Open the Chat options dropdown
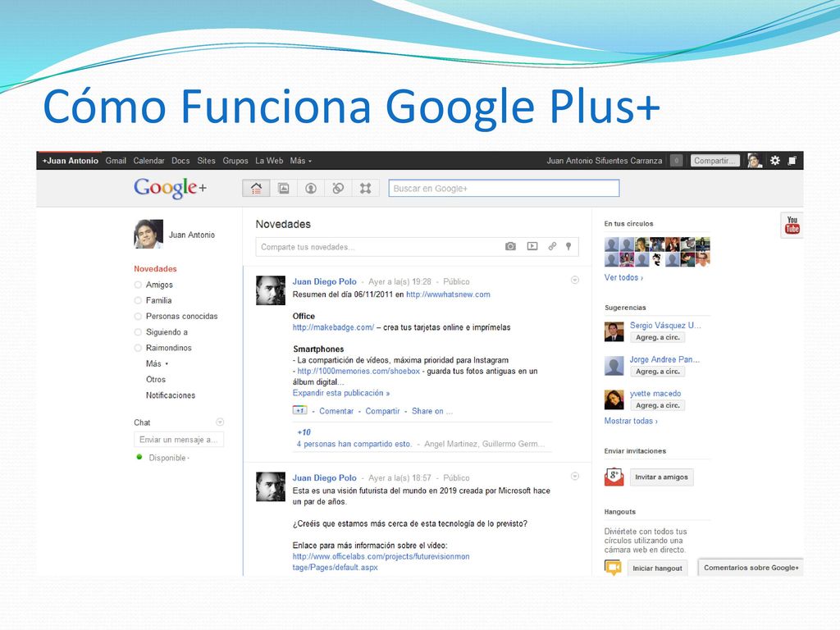The height and width of the screenshot is (630, 840). [x=220, y=422]
